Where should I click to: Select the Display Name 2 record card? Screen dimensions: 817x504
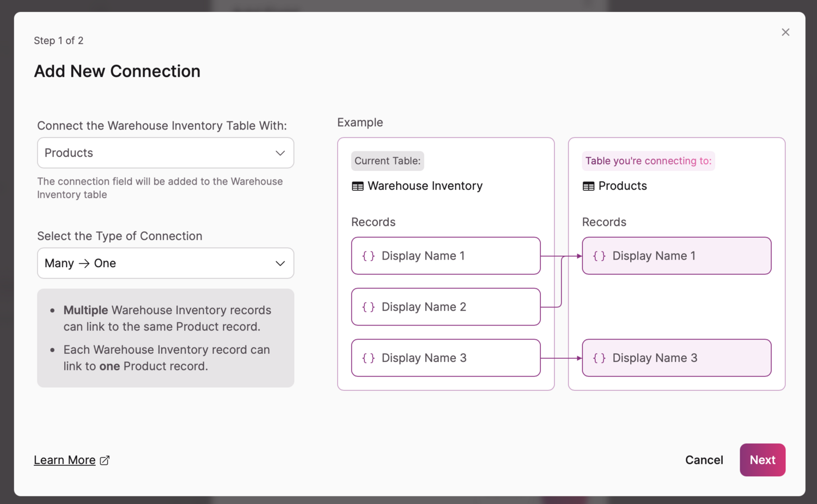446,307
